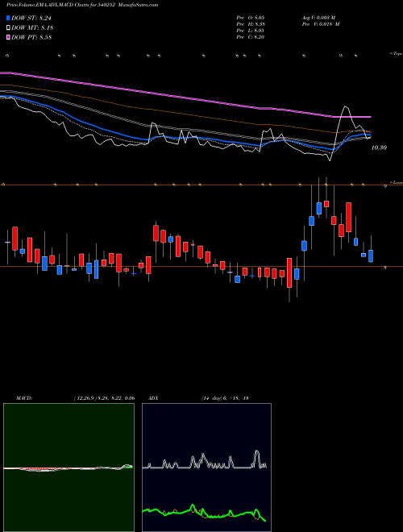This screenshot has width=403, height=532.
Task: Click the price axis label 9 at right
Action: coord(385,186)
